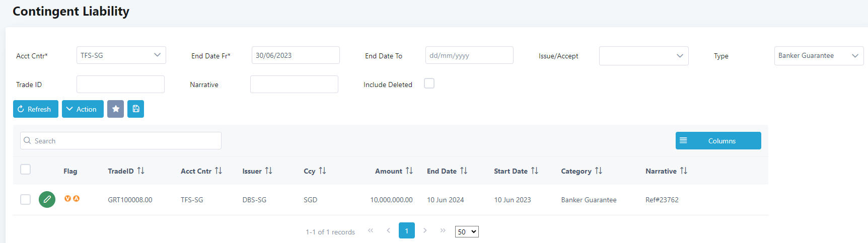Edit the GRT100008.00 row with pencil icon
This screenshot has width=868, height=243.
point(47,200)
